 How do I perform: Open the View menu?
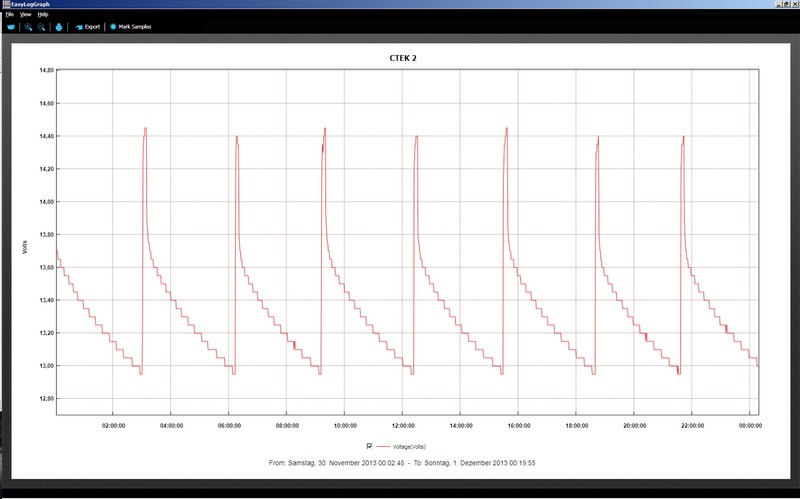25,15
